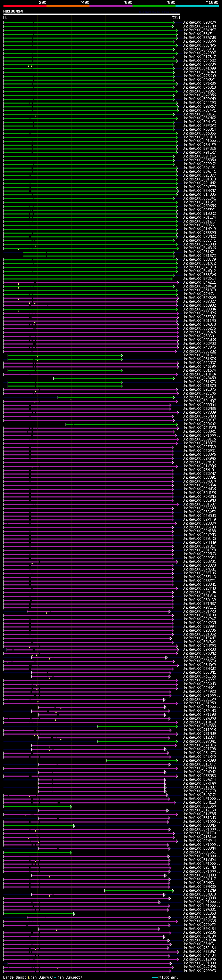Select hit UniRef100_C5XSV1

(x=199, y=80)
